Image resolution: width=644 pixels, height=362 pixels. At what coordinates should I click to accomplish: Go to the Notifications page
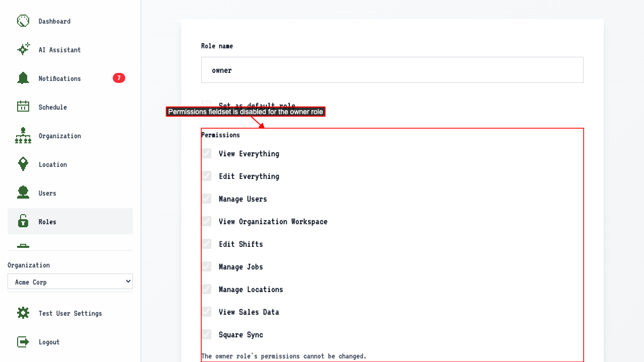pos(70,78)
